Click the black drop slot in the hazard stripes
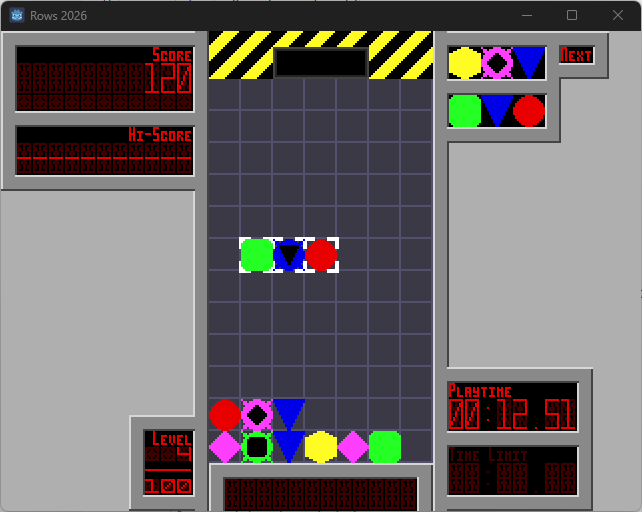642x512 pixels. 321,63
